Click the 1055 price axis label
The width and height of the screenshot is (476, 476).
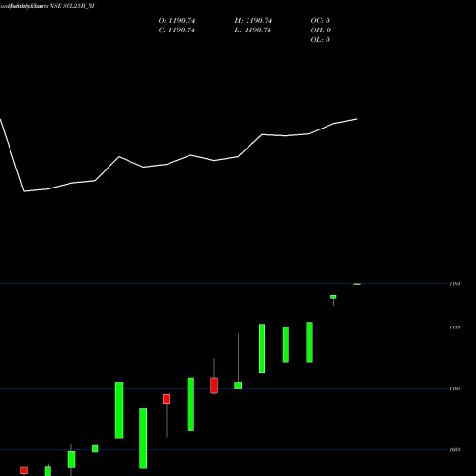click(x=455, y=450)
